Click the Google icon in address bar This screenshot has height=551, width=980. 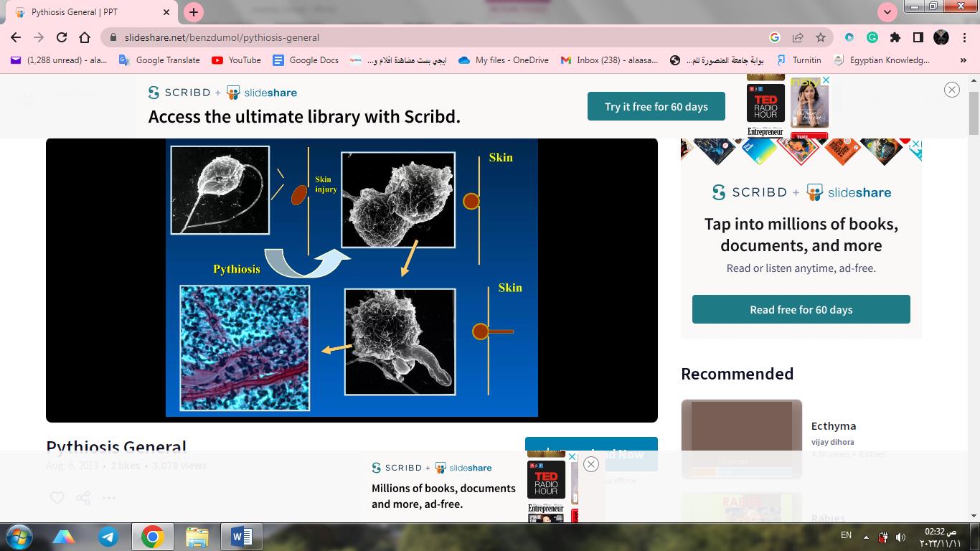[775, 37]
